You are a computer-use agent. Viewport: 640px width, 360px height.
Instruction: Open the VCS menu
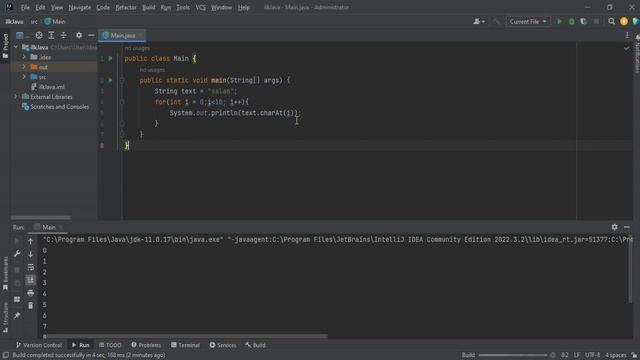(200, 7)
